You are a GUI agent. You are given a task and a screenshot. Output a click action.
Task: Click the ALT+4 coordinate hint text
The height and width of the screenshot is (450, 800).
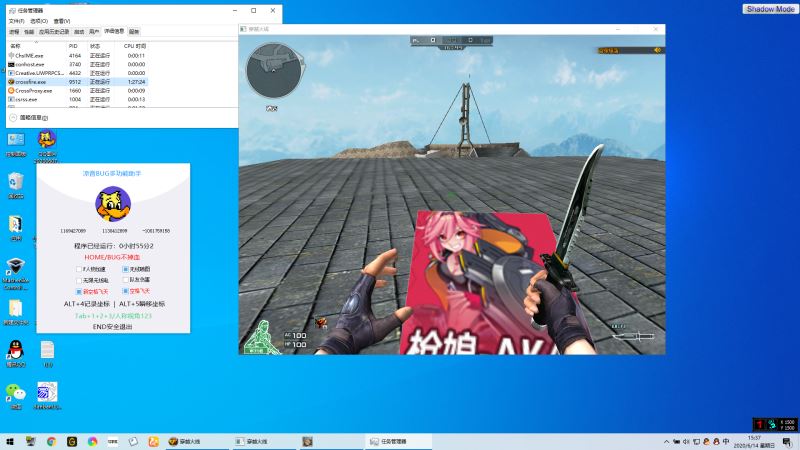click(x=86, y=304)
